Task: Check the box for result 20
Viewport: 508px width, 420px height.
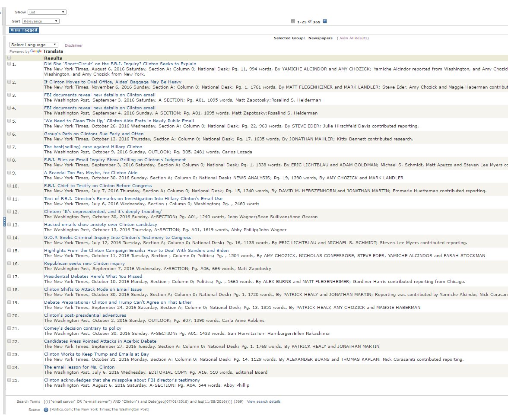Action: coord(9,315)
